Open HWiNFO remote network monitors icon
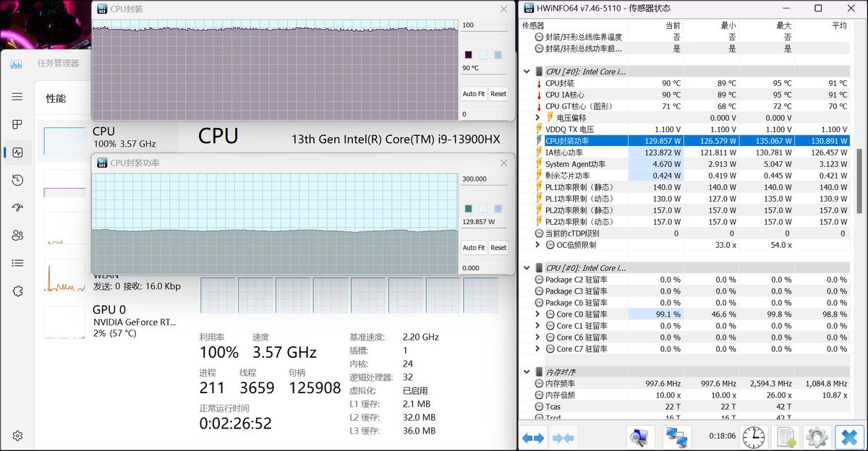 678,437
